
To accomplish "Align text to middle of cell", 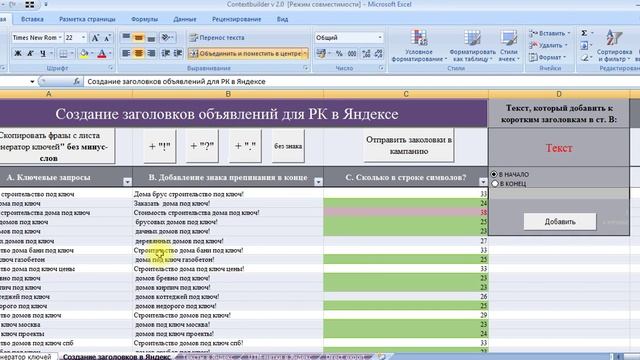I will tap(139, 38).
